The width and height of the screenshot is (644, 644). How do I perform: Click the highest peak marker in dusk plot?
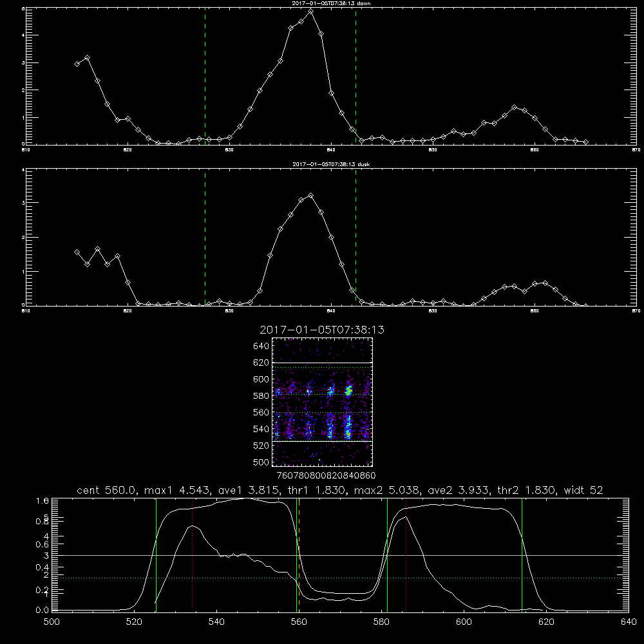(311, 196)
